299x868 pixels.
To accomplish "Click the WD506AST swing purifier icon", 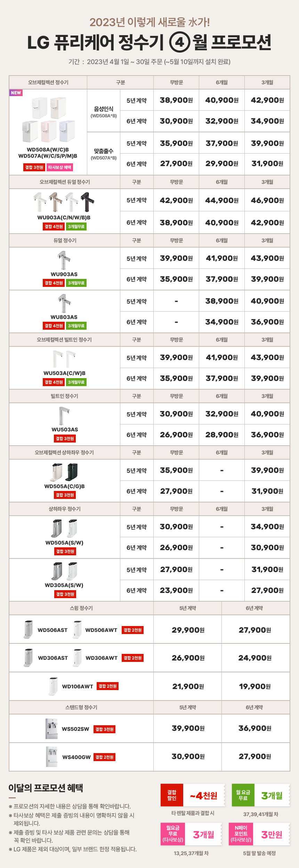I will click(x=28, y=630).
